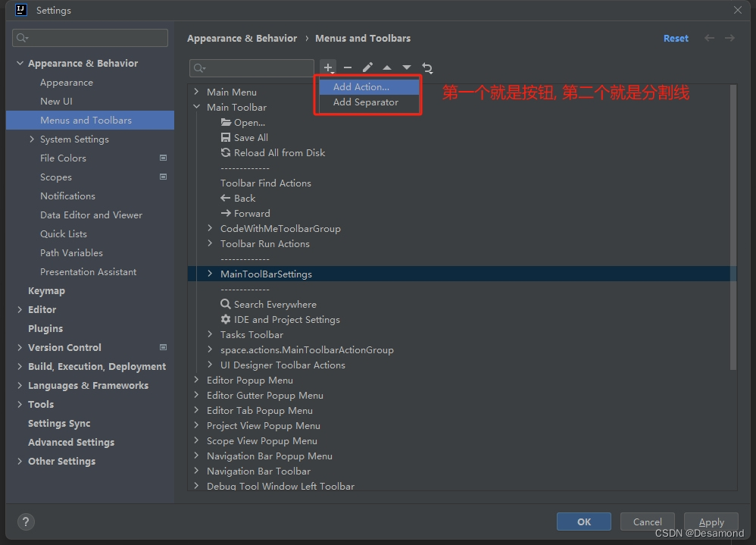Open the New UI settings page

coord(56,102)
